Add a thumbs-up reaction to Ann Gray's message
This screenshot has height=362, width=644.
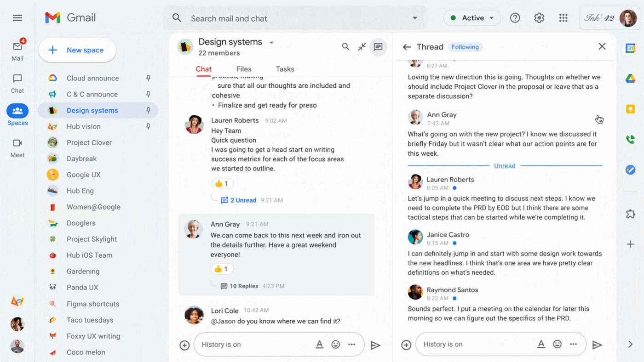point(222,269)
